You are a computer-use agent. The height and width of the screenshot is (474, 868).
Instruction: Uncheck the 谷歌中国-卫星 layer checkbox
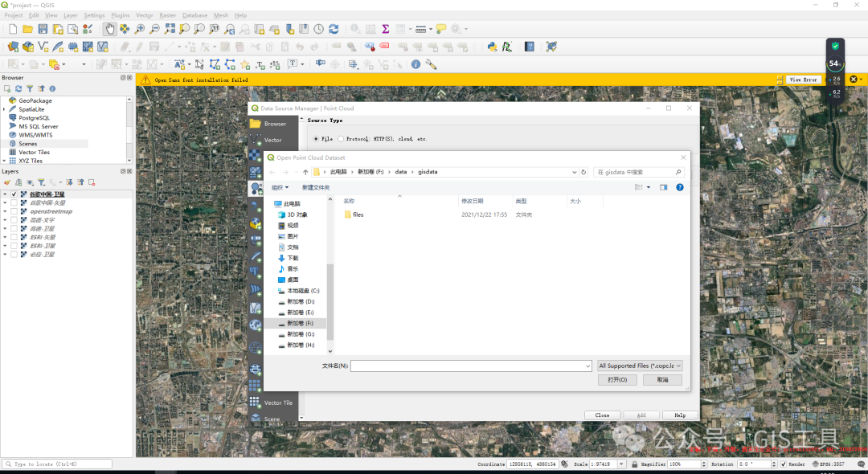[x=14, y=194]
